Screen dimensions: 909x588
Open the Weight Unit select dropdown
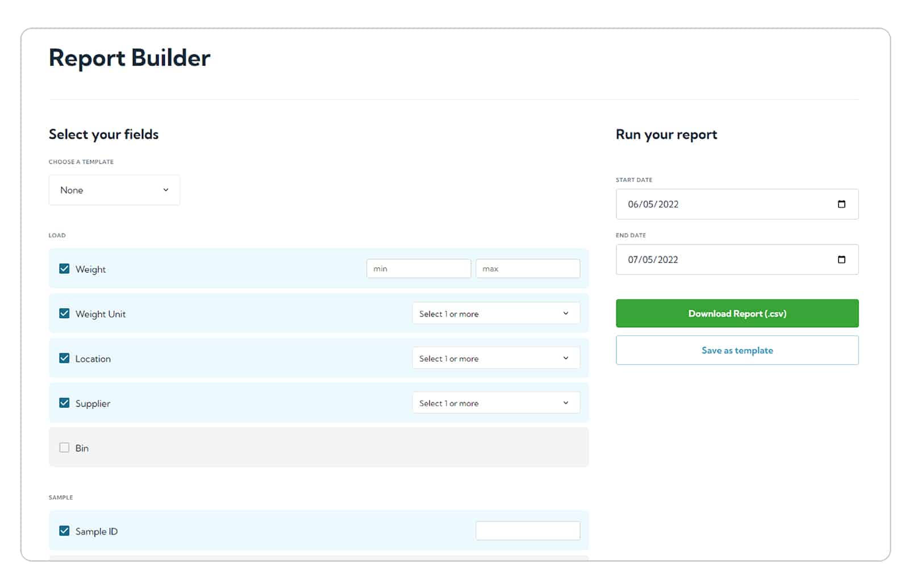(x=496, y=314)
